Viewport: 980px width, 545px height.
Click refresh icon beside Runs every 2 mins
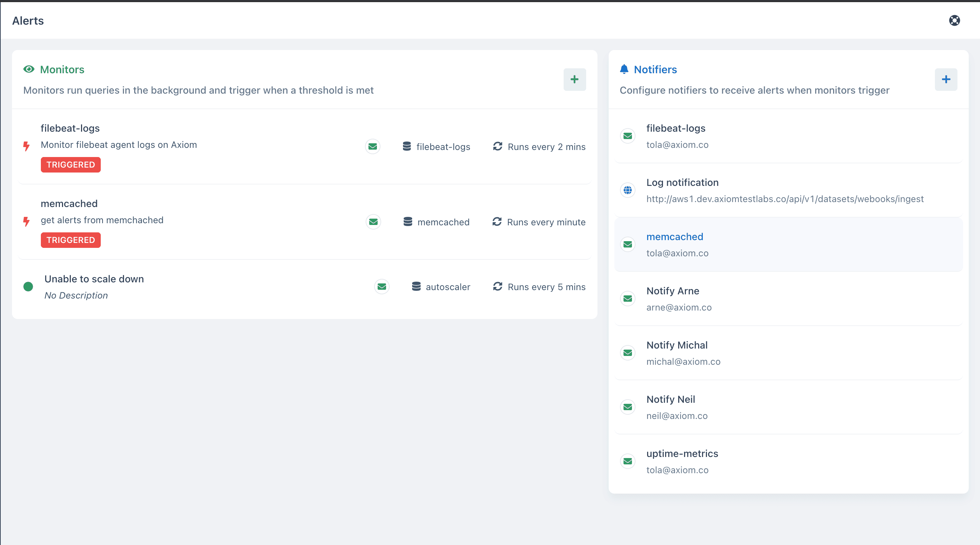498,146
